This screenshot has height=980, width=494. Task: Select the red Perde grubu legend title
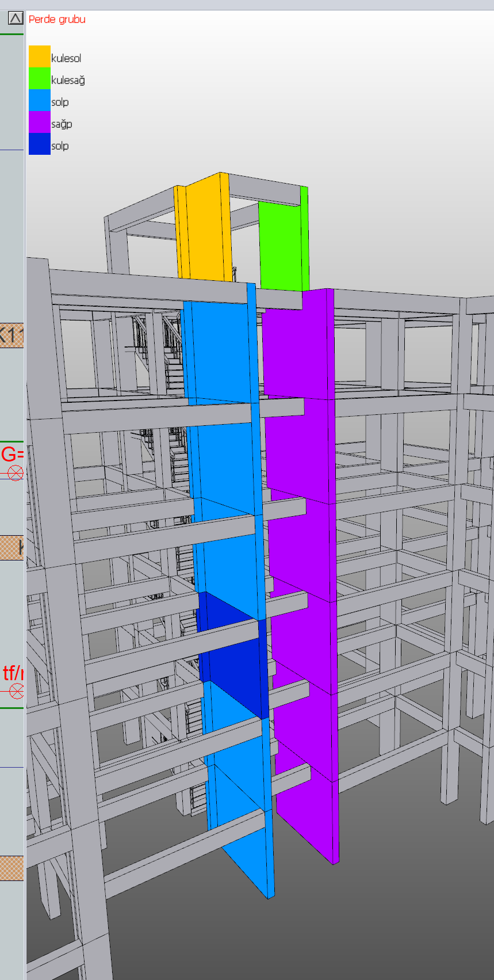click(x=57, y=20)
